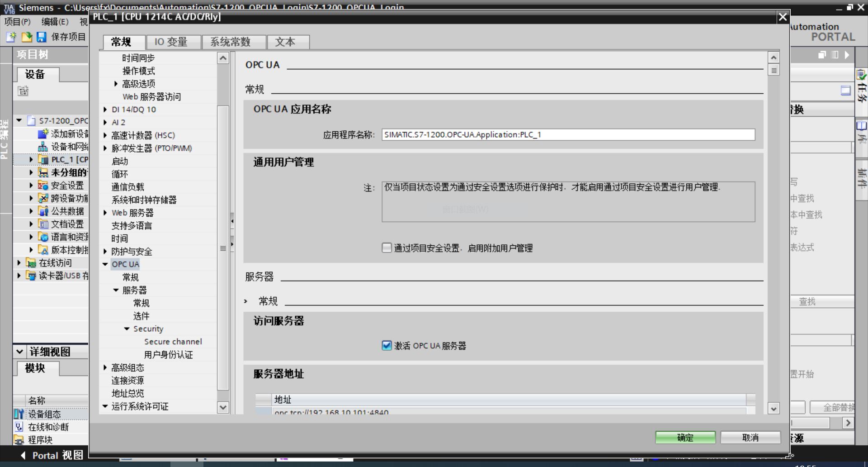The image size is (868, 467).
Task: Toggle the 模块 tab in 详细视图
Action: coord(35,368)
